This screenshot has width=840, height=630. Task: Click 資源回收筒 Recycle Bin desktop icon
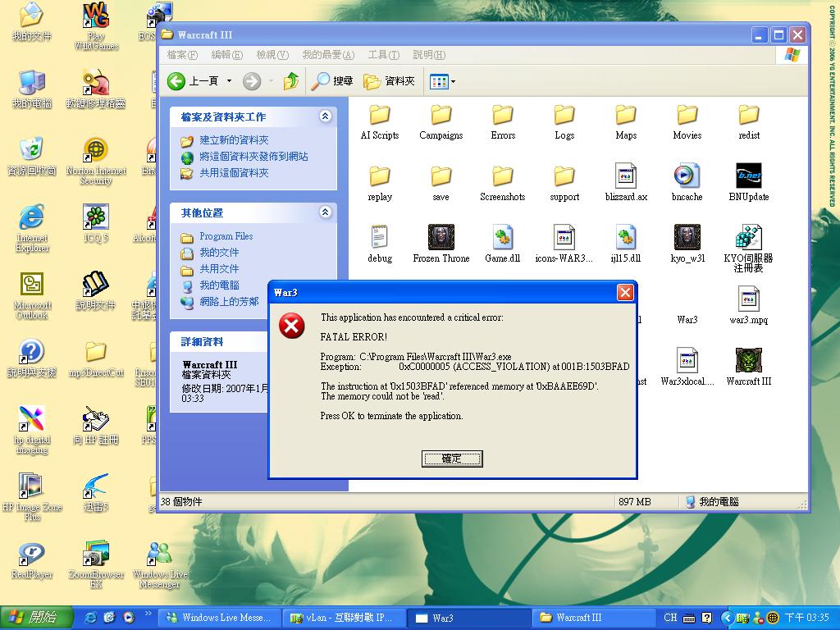[32, 156]
